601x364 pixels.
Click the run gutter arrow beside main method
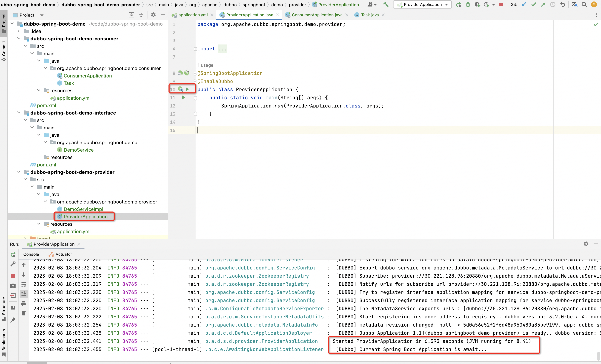click(183, 98)
